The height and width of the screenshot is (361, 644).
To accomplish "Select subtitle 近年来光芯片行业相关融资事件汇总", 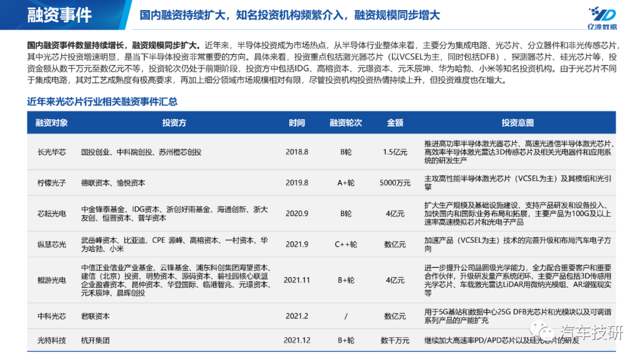I will (x=103, y=101).
